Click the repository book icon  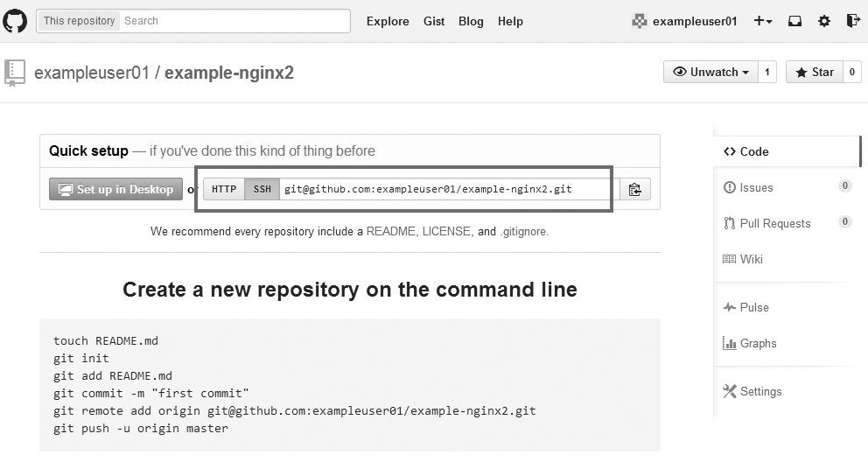tap(14, 73)
